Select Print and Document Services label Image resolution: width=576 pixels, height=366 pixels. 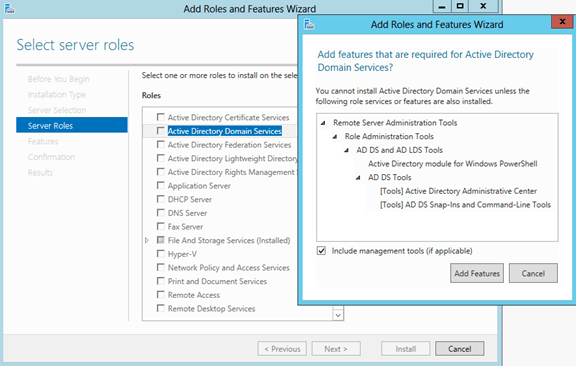[217, 281]
